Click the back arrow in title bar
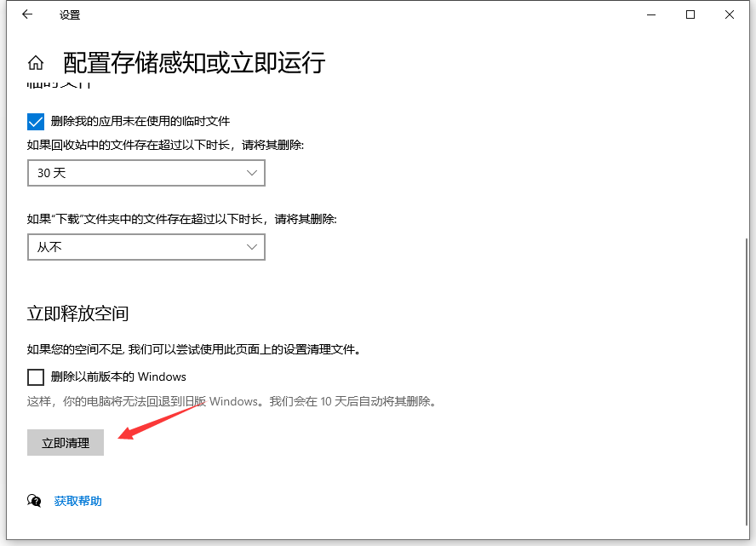Screen dimensions: 756x546 26,14
